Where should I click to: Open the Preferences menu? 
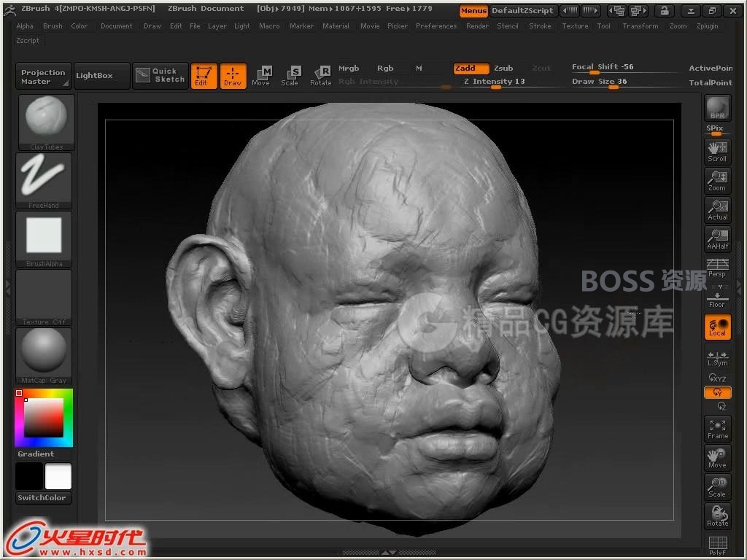click(436, 26)
